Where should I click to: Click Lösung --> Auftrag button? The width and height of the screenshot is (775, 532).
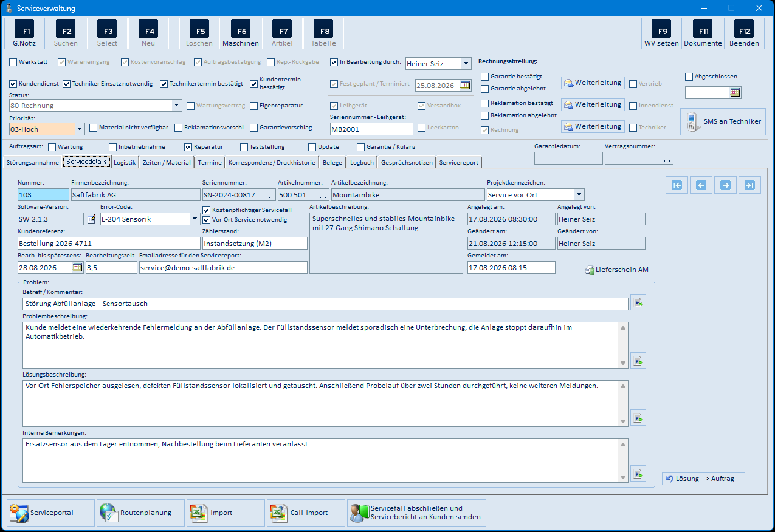[x=703, y=479]
